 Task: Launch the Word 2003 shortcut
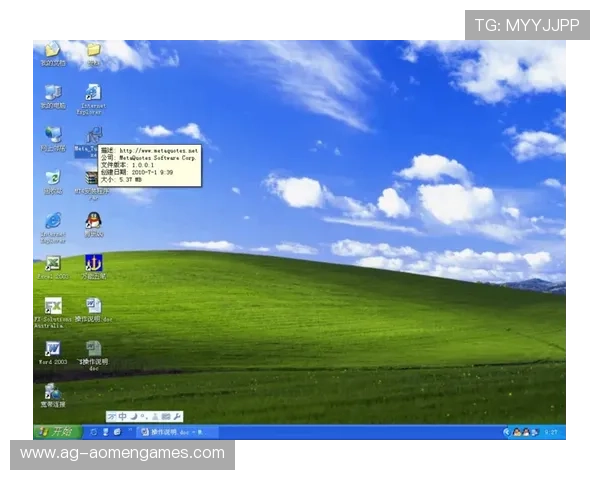52,349
